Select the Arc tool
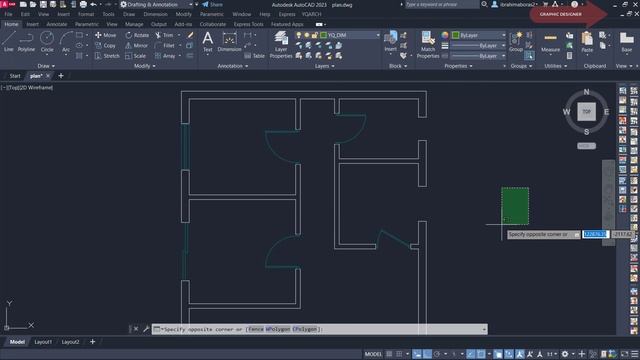640x360 pixels. point(66,41)
